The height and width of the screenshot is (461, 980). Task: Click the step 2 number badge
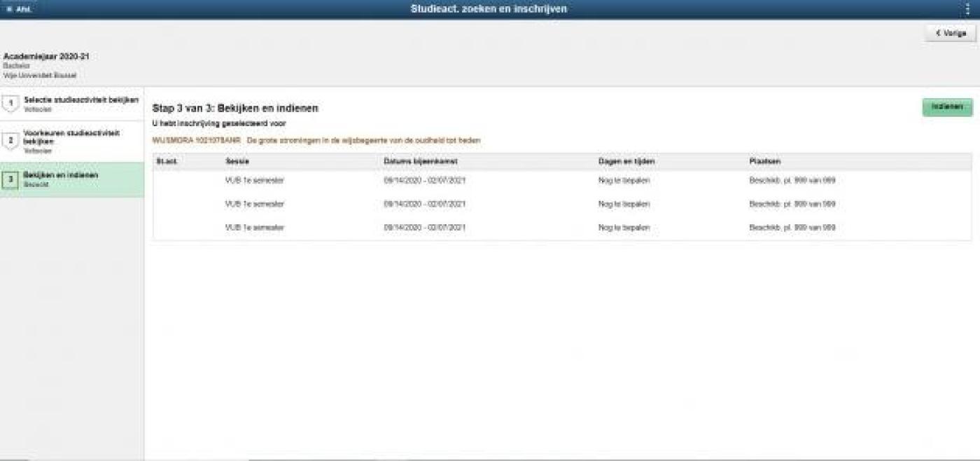pos(10,141)
